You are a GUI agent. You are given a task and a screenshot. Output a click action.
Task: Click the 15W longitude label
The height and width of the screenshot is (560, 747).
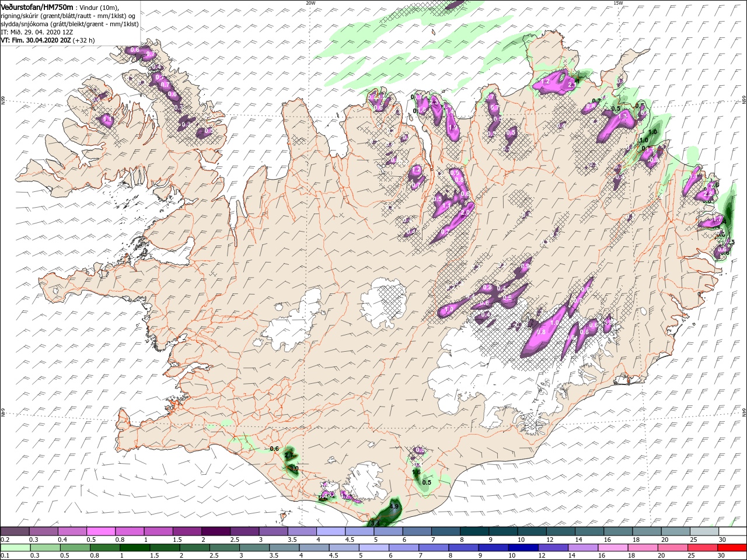tap(618, 3)
